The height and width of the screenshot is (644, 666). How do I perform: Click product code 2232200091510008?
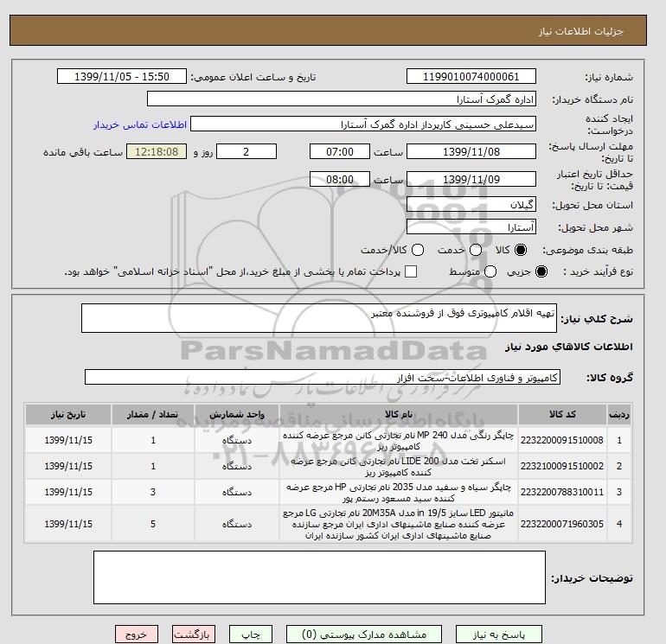coord(562,440)
